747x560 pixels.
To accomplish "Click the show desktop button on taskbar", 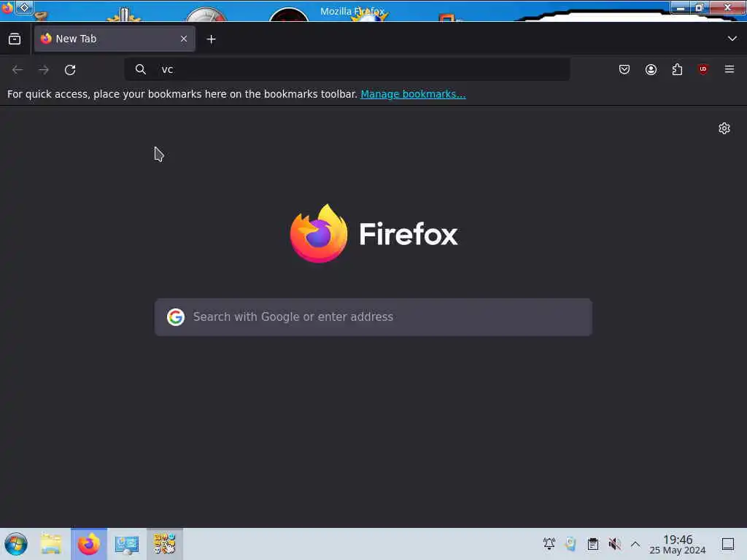I will 727,544.
